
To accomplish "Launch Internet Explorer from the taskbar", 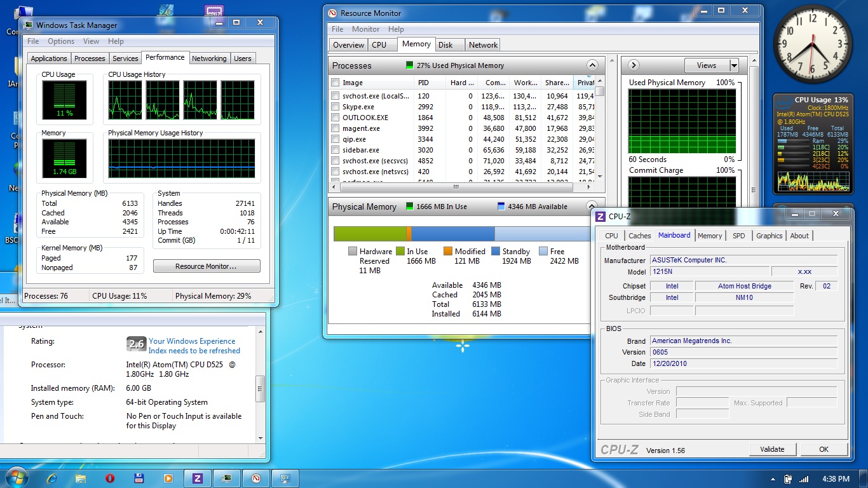I will coord(52,478).
